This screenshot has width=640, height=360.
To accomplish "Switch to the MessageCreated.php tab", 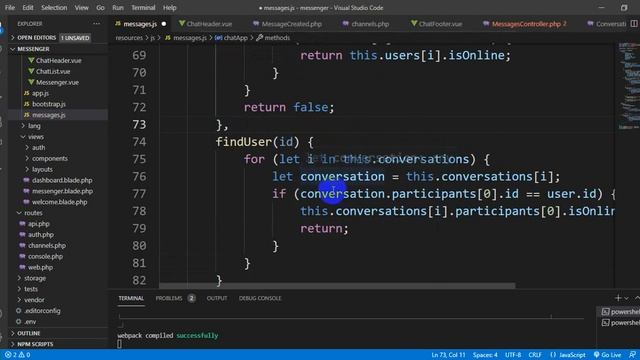I will (x=291, y=24).
